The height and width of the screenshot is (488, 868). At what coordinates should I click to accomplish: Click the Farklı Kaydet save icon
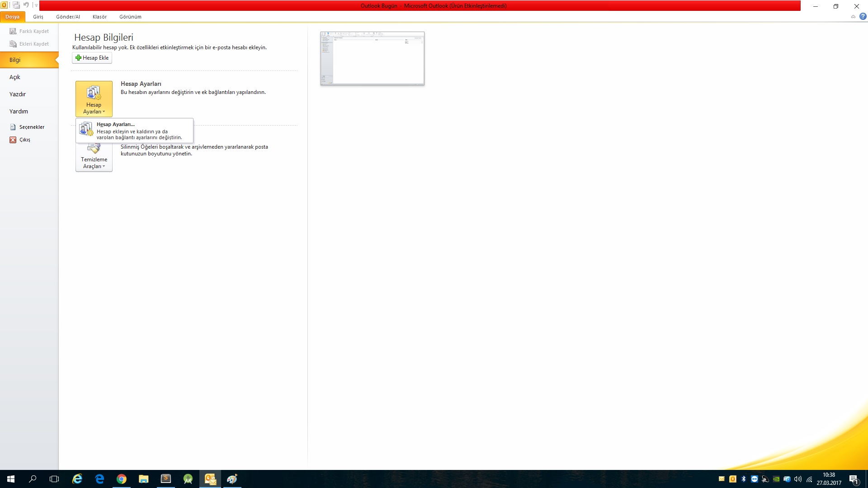click(x=13, y=31)
